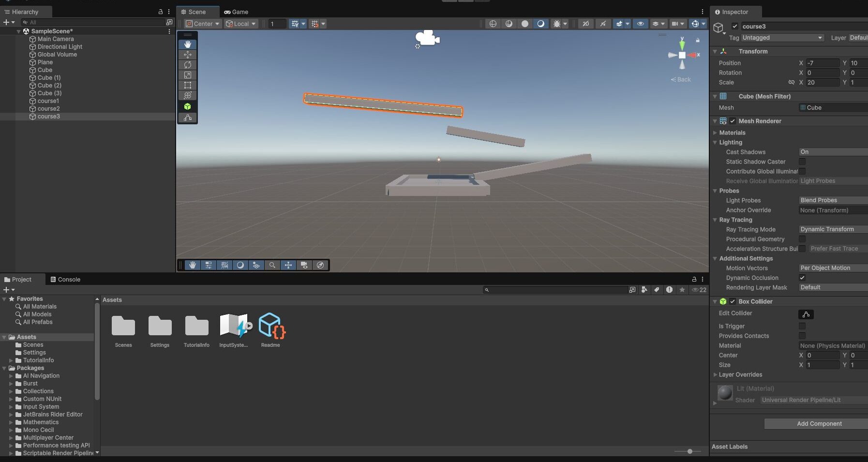Toggle hidden objects visibility eye icon
This screenshot has width=868, height=462.
point(641,24)
